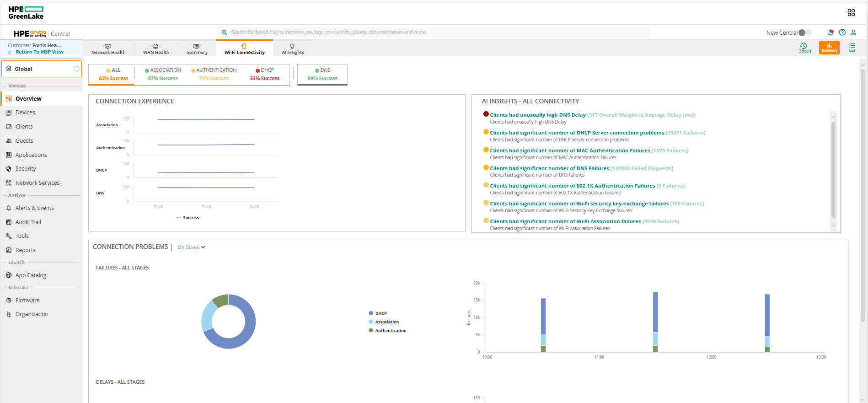Screen dimensions: 868x403
Task: Click the search input field
Action: coord(432,32)
